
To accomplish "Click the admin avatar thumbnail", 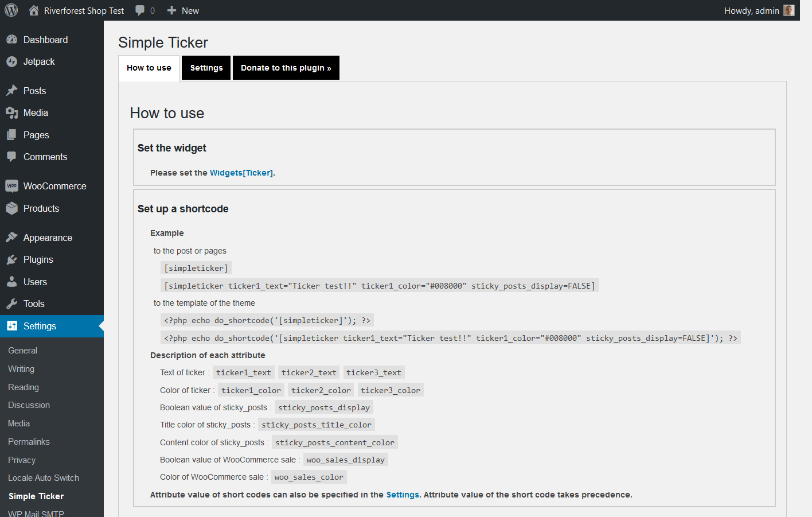I will click(x=789, y=10).
